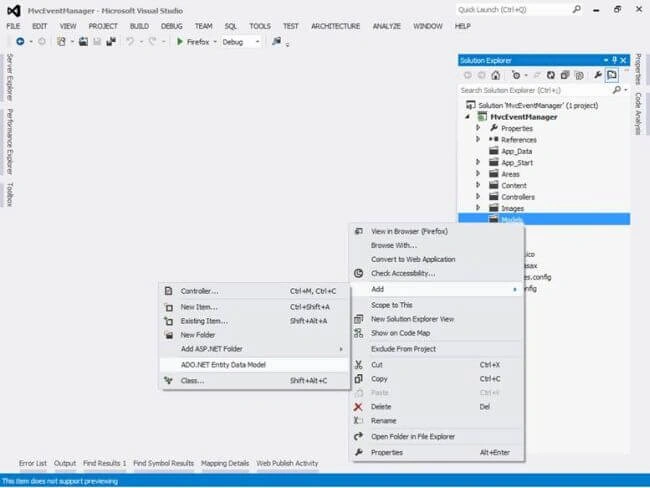
Task: Expand the References node in Solution Explorer
Action: point(478,139)
